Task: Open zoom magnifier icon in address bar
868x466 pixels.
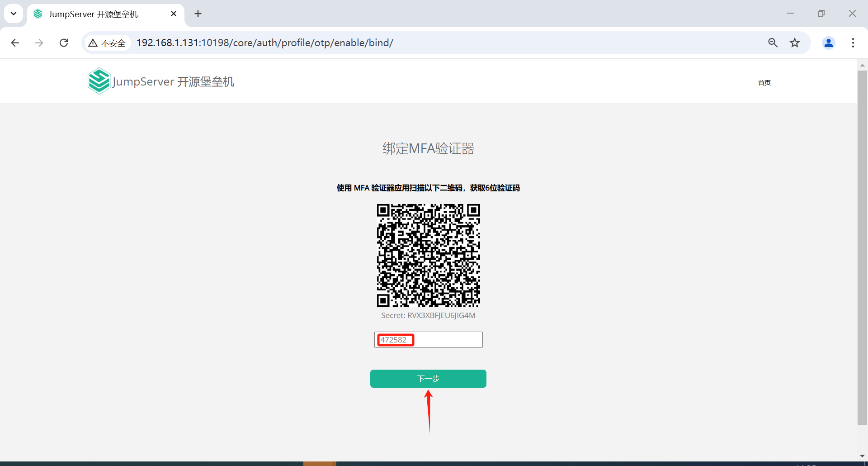Action: (x=773, y=43)
